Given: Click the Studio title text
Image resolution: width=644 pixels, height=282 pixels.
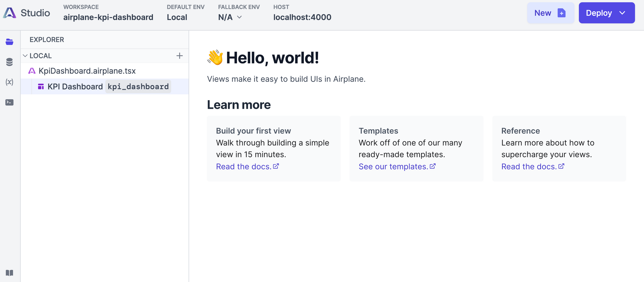Looking at the screenshot, I should [35, 13].
